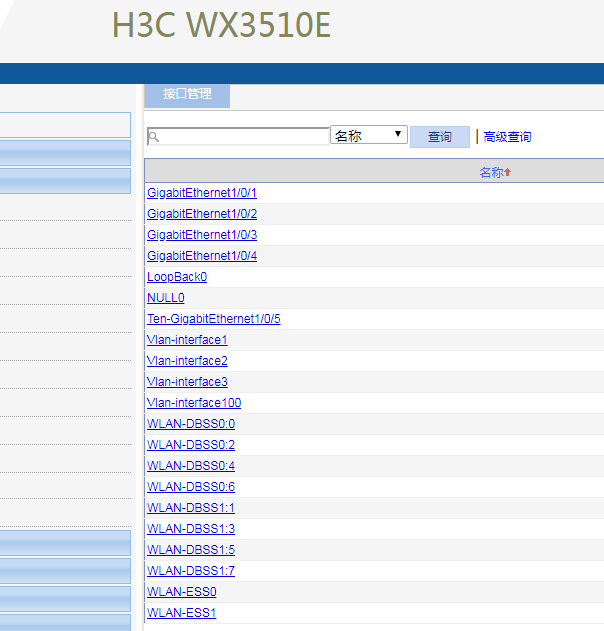This screenshot has height=631, width=604.
Task: Click the interface search input field
Action: point(238,136)
